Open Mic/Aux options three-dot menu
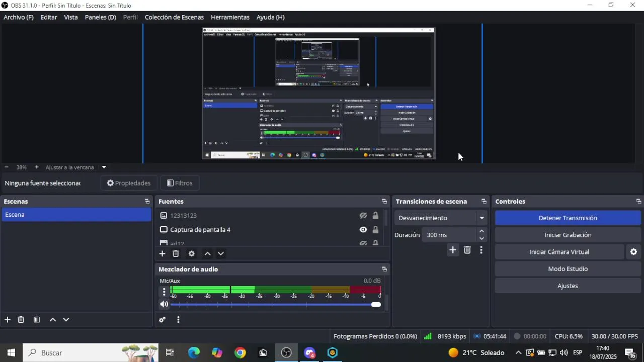Viewport: 644px width, 362px height. [164, 292]
